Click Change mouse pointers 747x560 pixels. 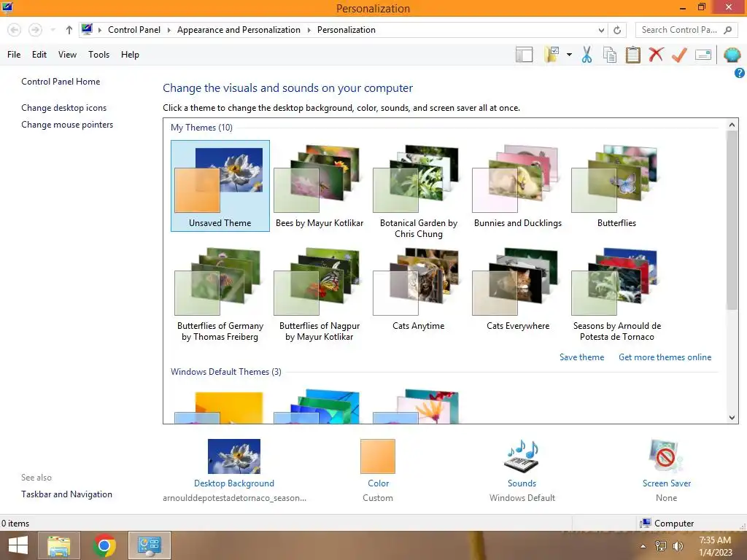pos(67,124)
